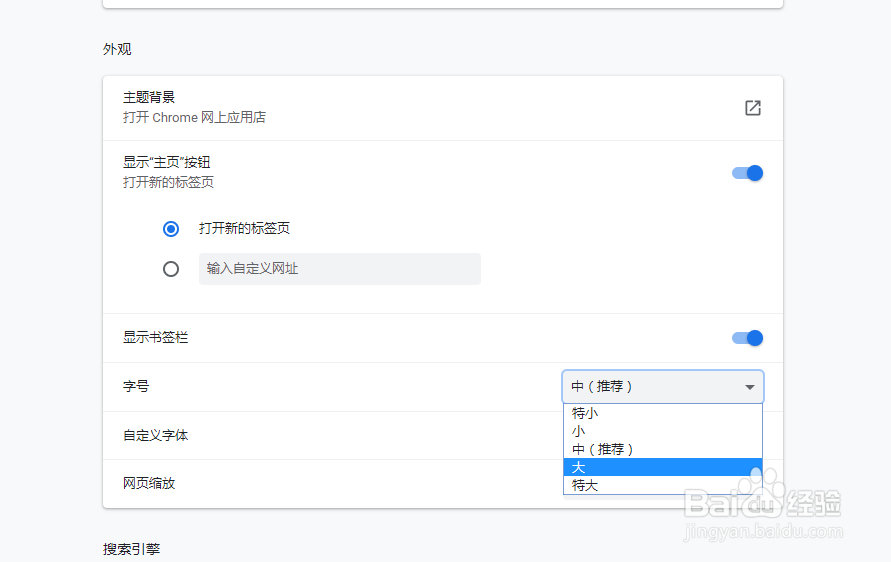Select the highlighted 大 font size option
This screenshot has height=562, width=891.
(x=579, y=467)
